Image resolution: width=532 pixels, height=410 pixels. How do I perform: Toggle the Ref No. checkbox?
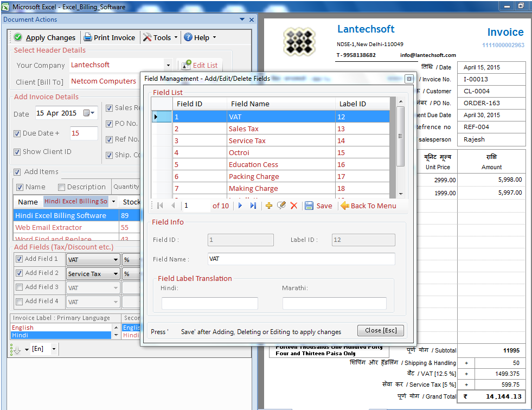(109, 139)
